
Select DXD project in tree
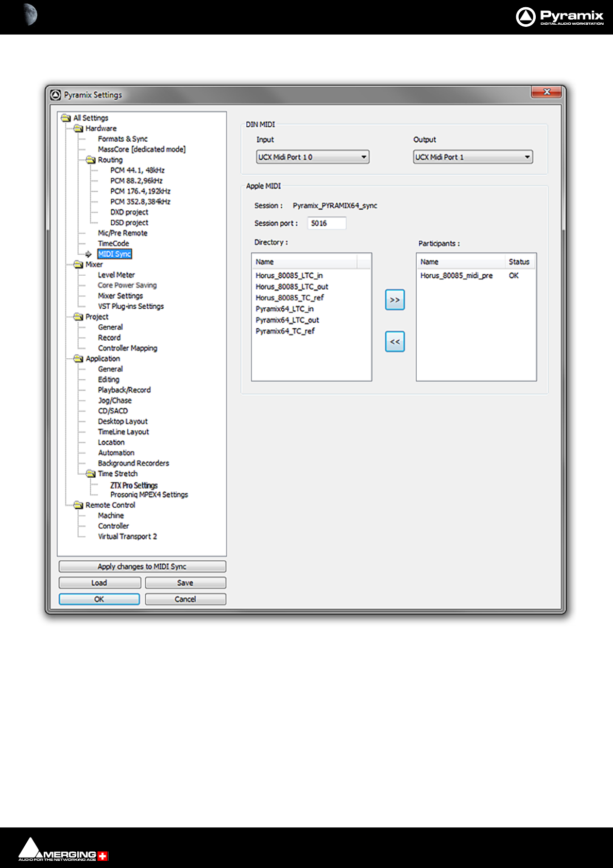129,212
